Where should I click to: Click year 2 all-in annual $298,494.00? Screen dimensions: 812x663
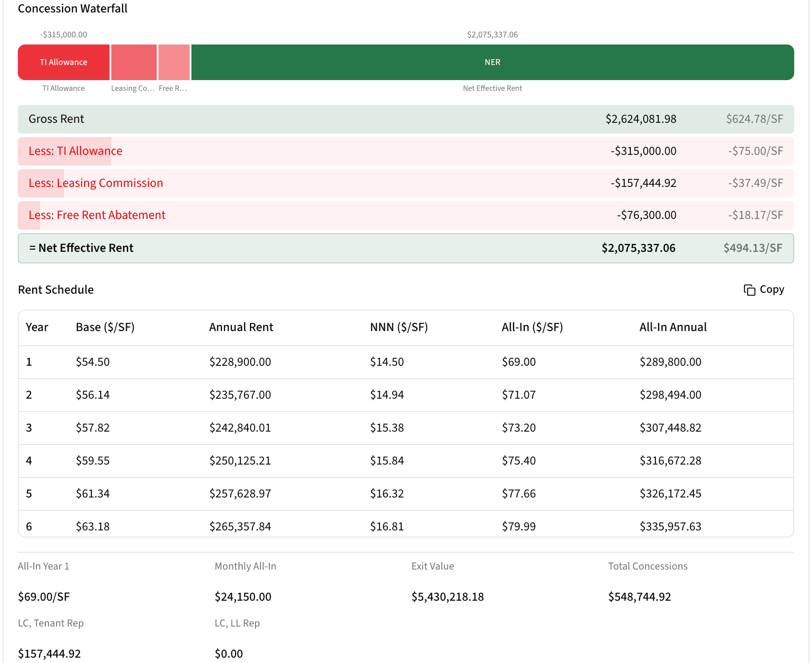click(x=670, y=395)
